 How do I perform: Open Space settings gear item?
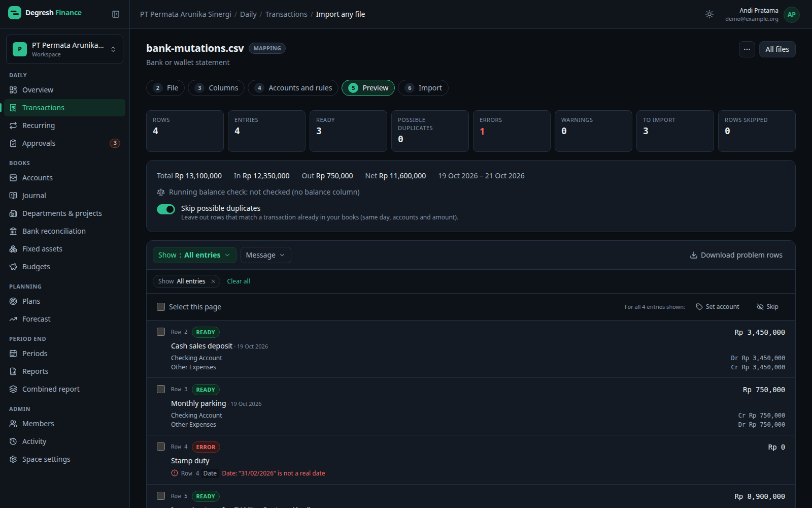point(64,459)
